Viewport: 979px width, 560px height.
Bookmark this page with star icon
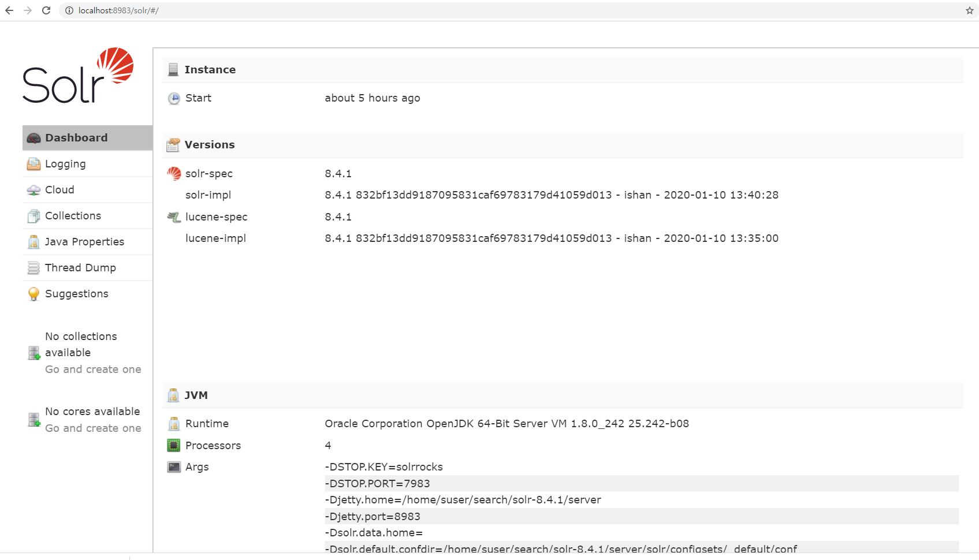point(970,10)
